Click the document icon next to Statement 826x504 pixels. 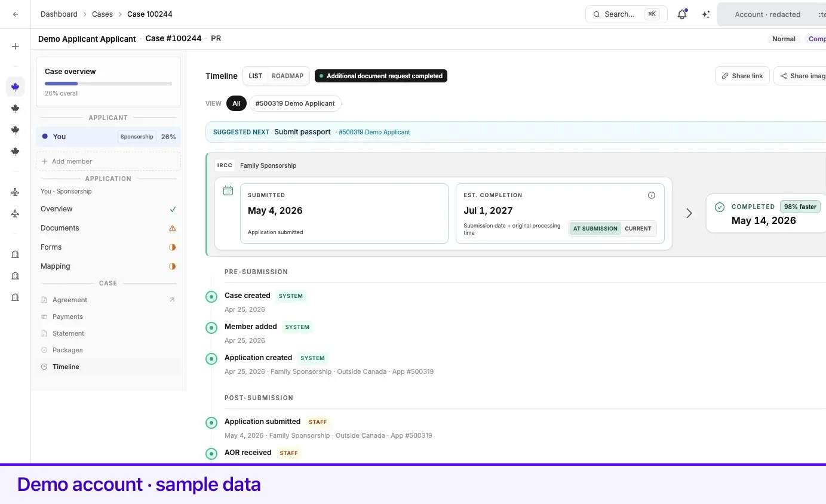44,333
